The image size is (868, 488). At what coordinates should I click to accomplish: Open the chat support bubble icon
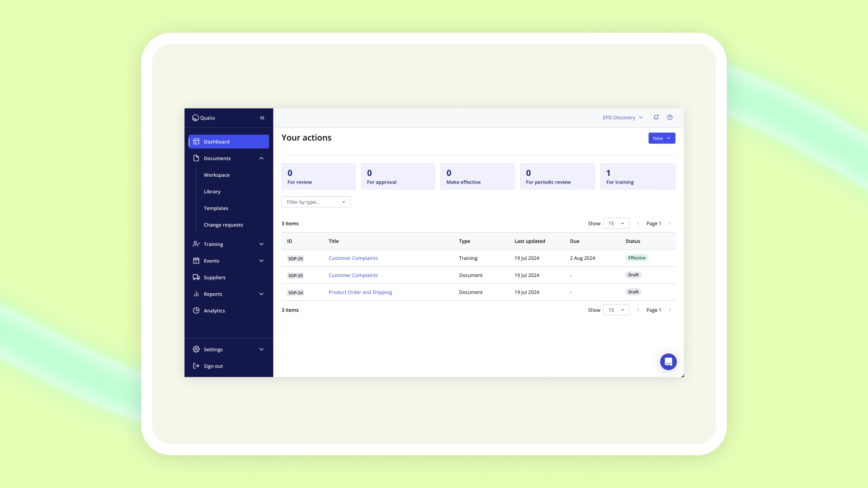click(x=668, y=362)
